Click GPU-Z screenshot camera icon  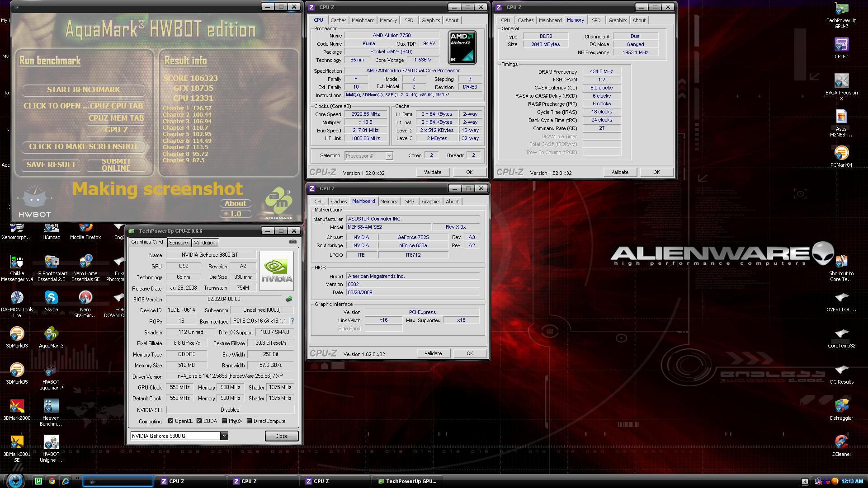[293, 242]
